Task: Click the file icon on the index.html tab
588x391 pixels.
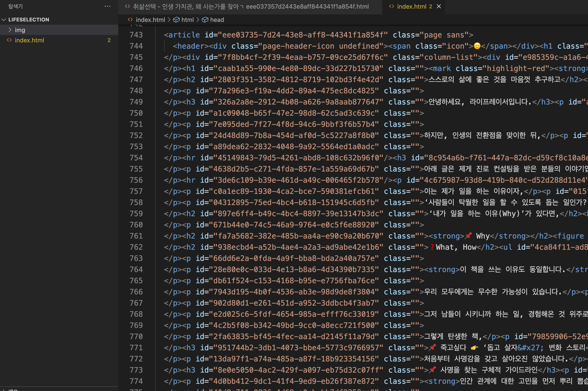Action: pyautogui.click(x=392, y=7)
